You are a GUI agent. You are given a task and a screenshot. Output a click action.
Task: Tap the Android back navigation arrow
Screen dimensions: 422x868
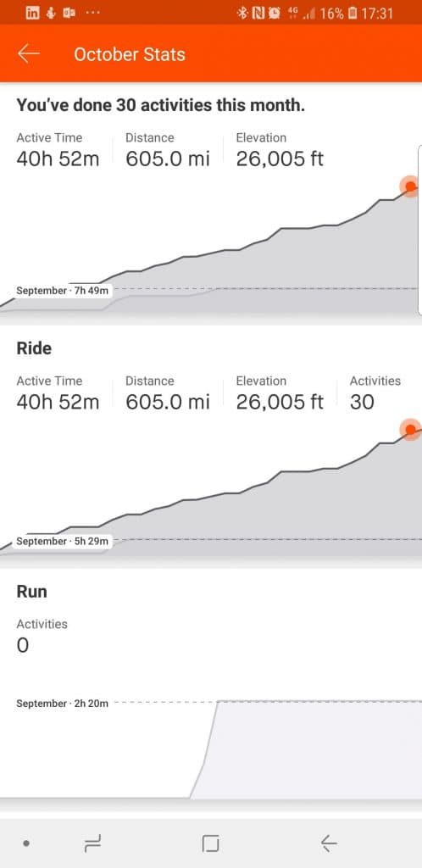pyautogui.click(x=329, y=843)
